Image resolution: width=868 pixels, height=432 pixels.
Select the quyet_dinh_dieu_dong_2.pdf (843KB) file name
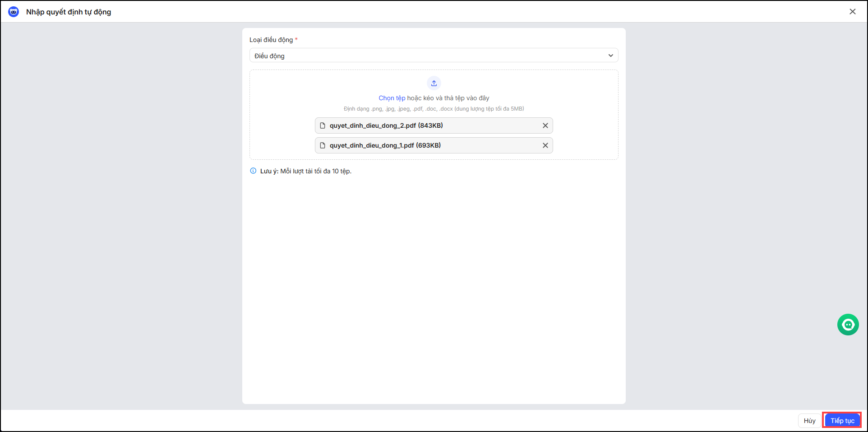pyautogui.click(x=386, y=125)
